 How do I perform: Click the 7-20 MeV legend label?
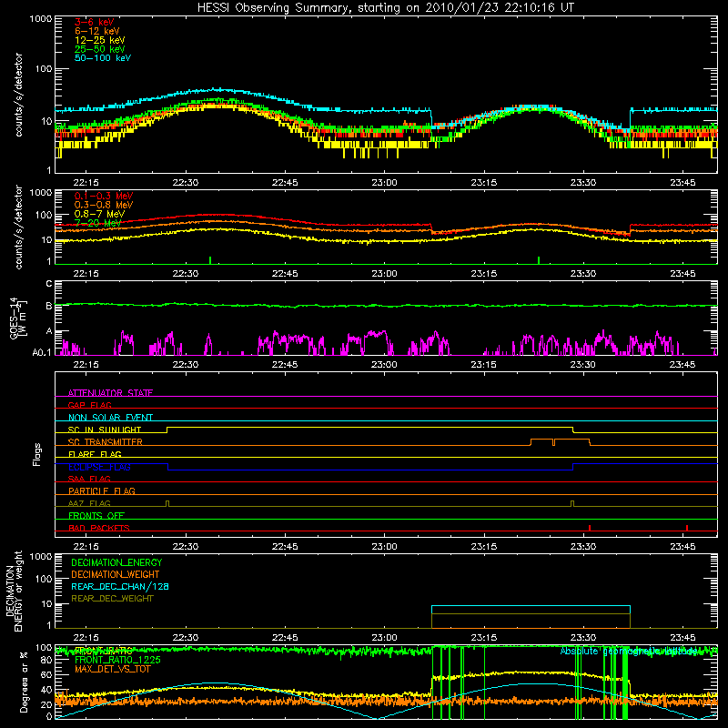98,223
